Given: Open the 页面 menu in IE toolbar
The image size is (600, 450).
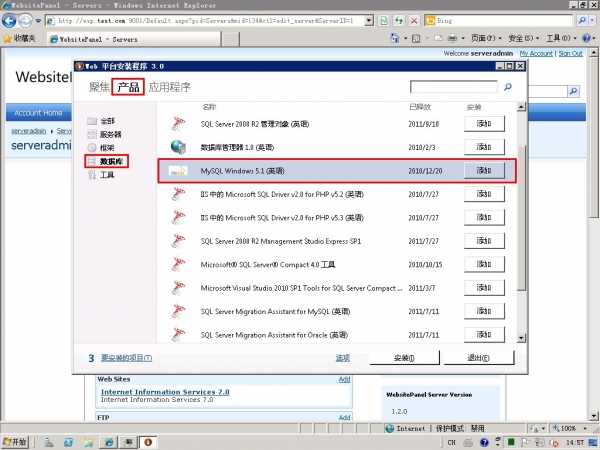Looking at the screenshot, I should click(486, 38).
